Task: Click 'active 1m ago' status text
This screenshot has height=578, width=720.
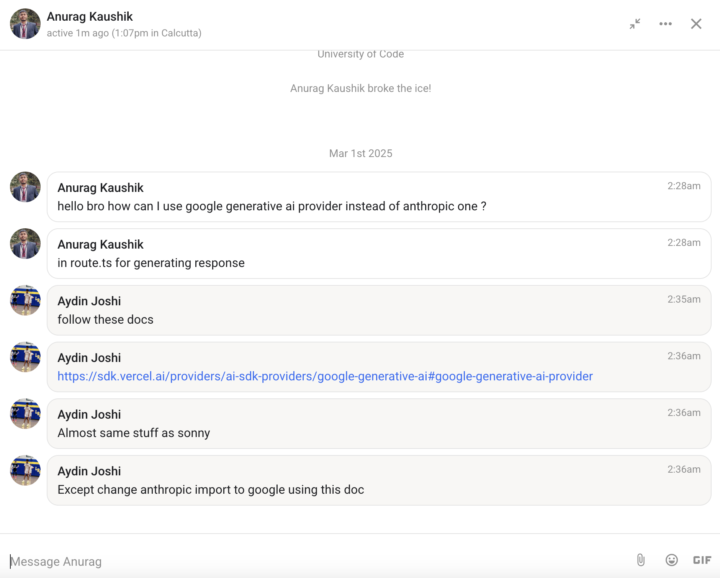Action: click(124, 33)
